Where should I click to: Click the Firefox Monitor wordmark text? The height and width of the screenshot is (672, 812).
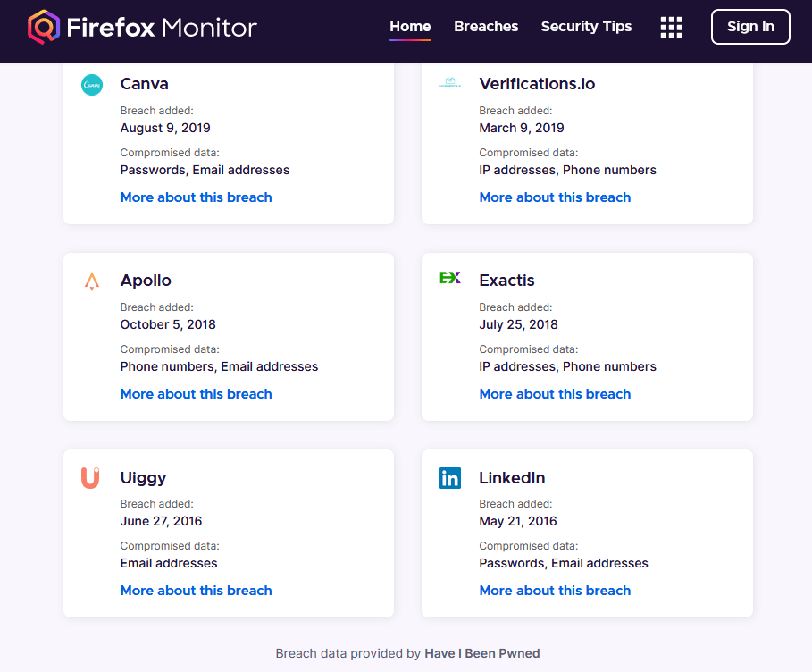(x=162, y=28)
